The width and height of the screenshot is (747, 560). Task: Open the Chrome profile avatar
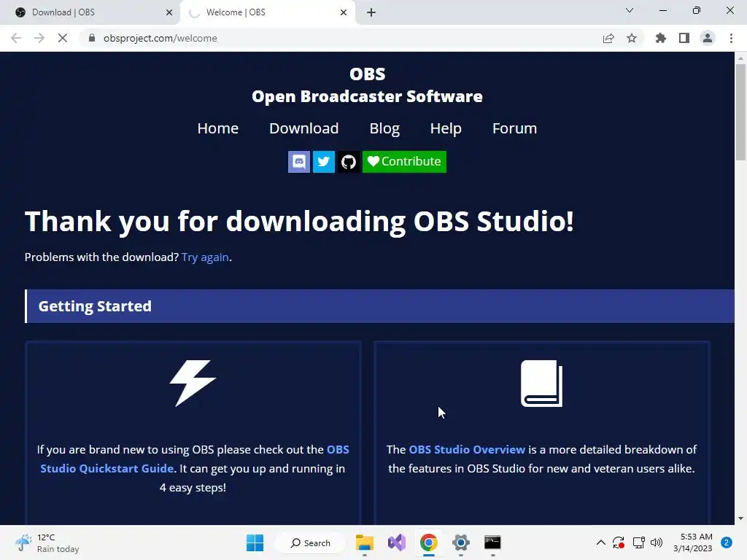pos(708,38)
